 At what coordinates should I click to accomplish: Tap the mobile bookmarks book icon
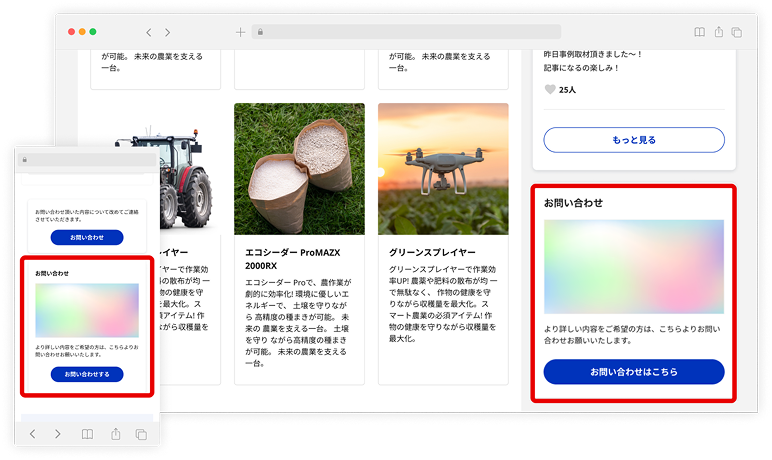[x=87, y=434]
